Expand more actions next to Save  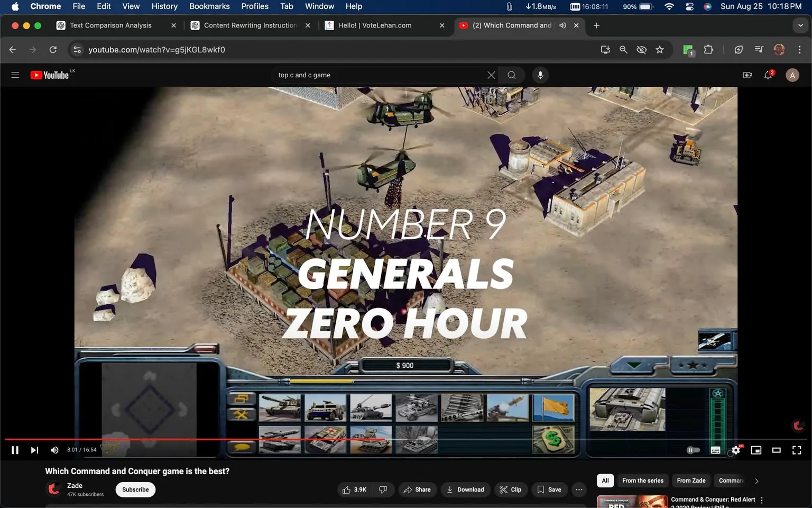tap(579, 489)
